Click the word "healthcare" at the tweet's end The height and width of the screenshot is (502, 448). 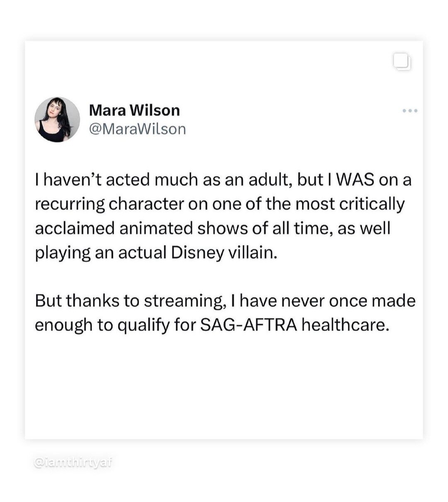[345, 325]
